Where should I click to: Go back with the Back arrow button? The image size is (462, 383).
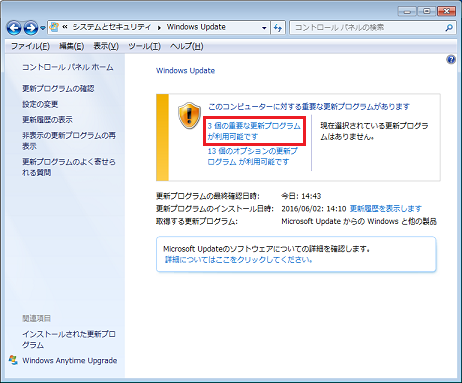[14, 28]
